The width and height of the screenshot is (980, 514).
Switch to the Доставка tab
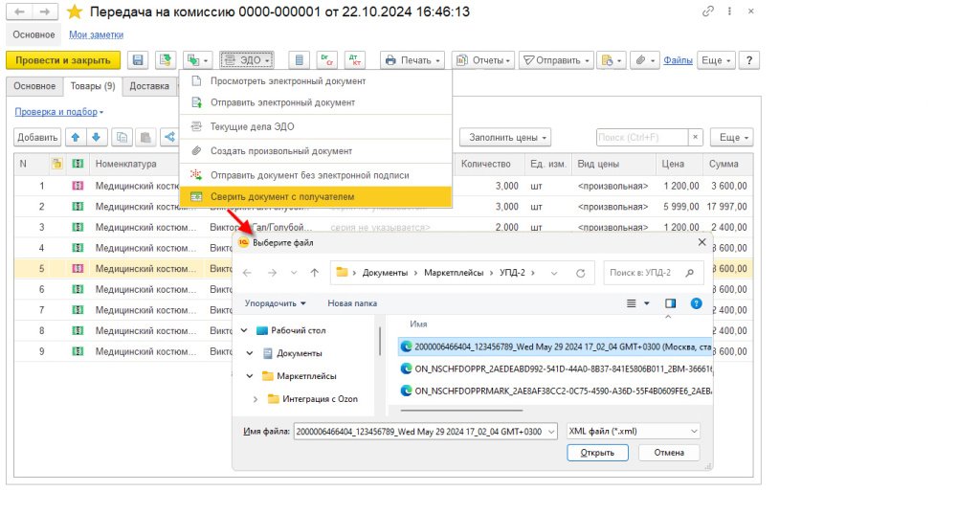[x=148, y=86]
